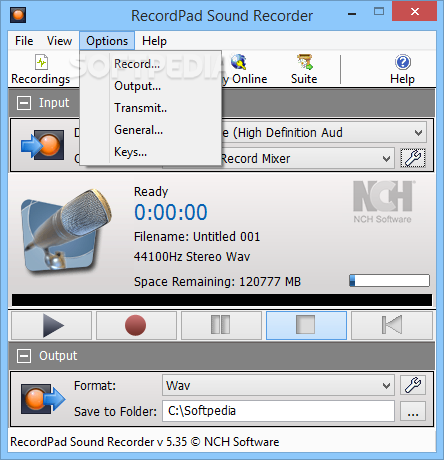
Task: Open output format settings wrench icon
Action: coord(413,385)
